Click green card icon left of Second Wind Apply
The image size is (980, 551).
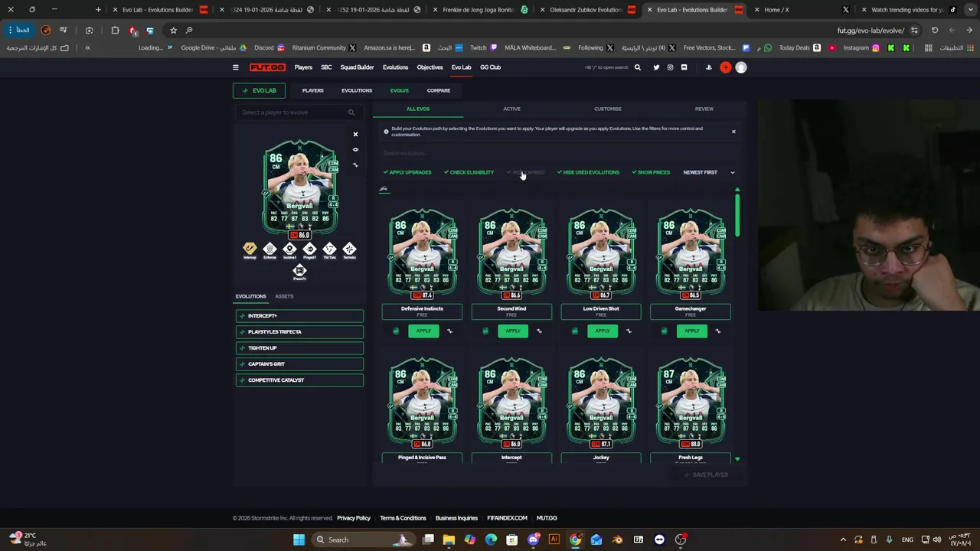point(485,331)
